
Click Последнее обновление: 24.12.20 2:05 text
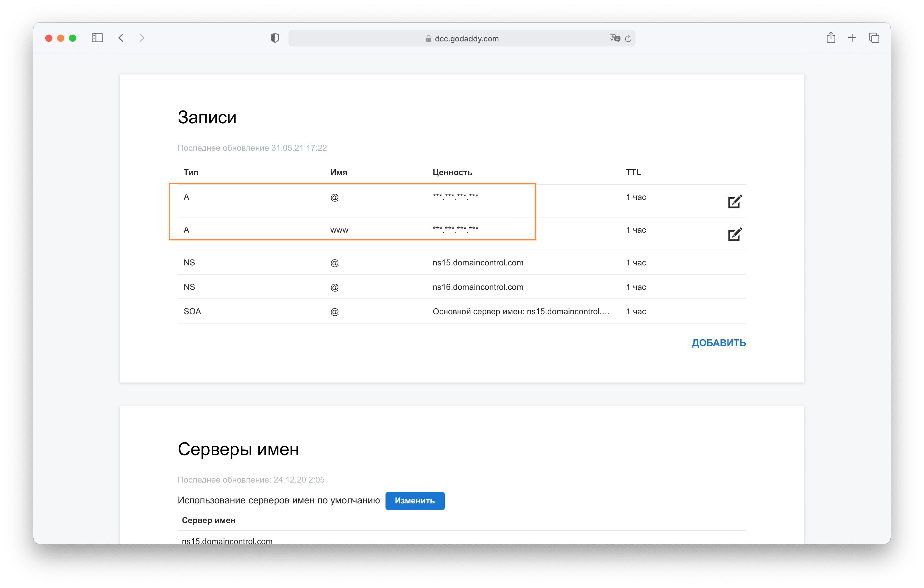(251, 480)
